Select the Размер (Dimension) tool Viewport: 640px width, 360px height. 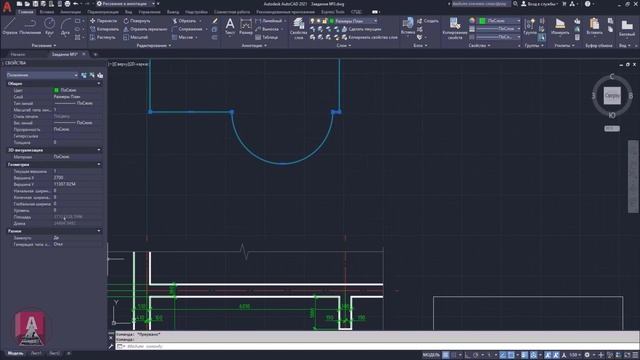(x=246, y=26)
